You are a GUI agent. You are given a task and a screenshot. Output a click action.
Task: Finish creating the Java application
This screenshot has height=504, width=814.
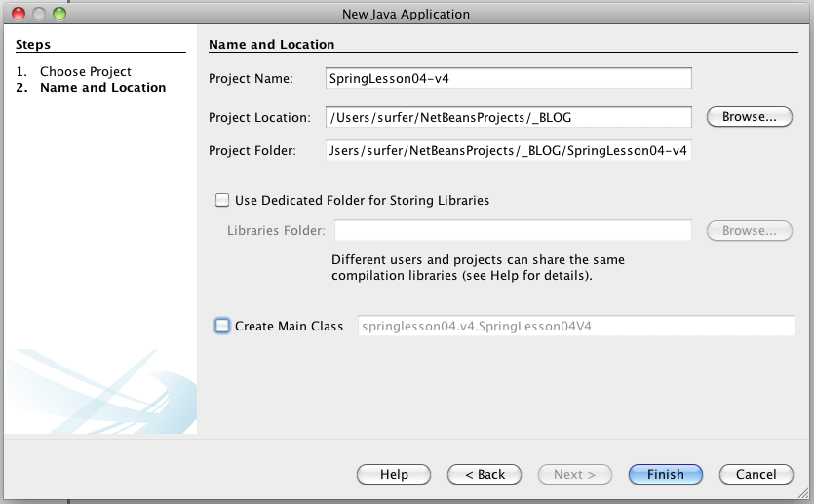pos(666,475)
